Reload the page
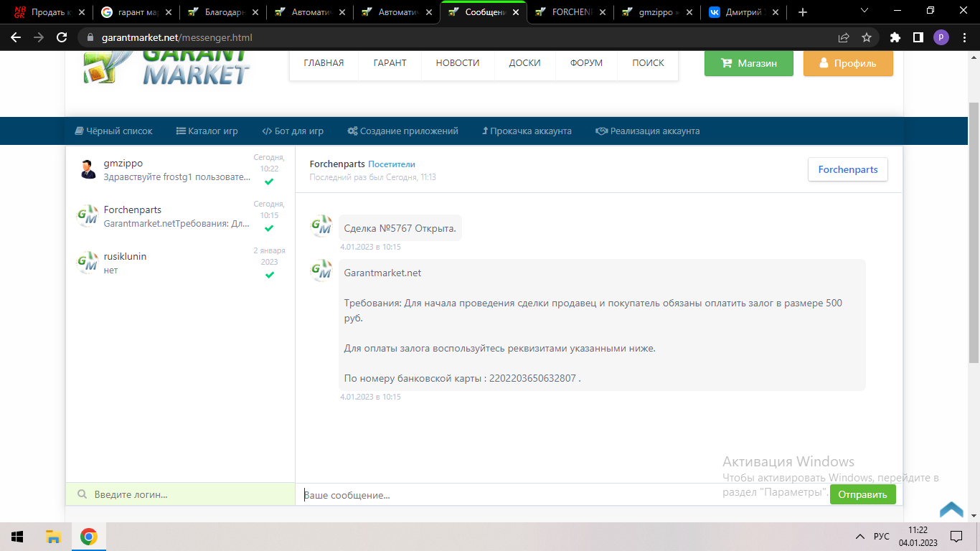 (x=62, y=37)
